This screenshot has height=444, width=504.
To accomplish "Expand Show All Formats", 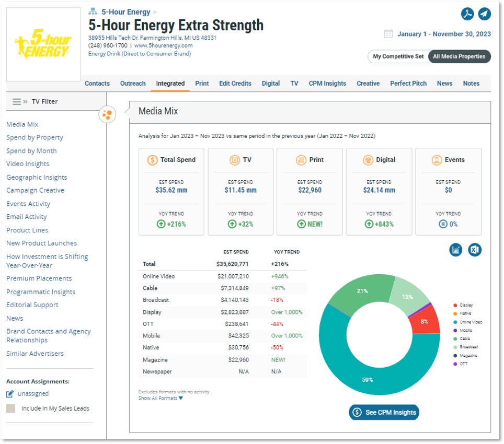I will point(161,398).
